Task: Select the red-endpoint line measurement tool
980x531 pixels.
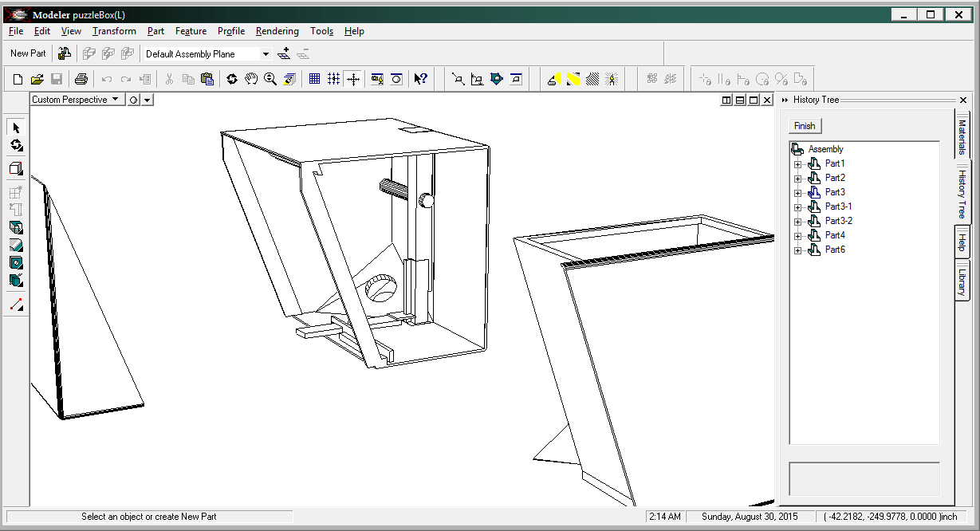Action: [16, 305]
